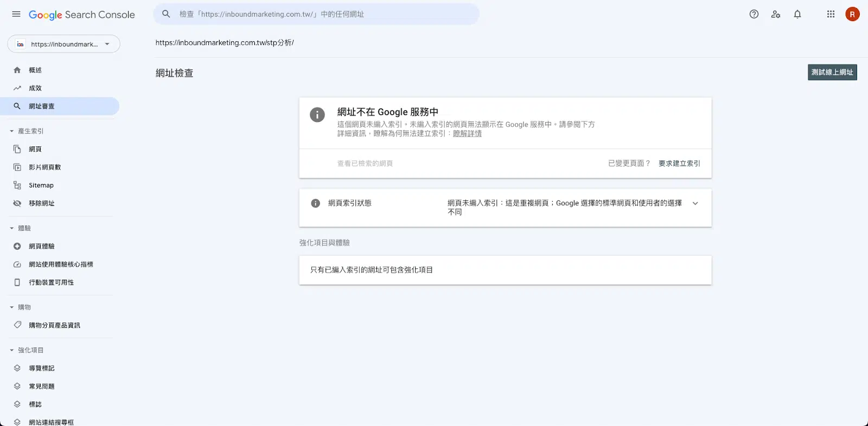
Task: Click the inspected URL text ending stp分析/
Action: pyautogui.click(x=225, y=42)
